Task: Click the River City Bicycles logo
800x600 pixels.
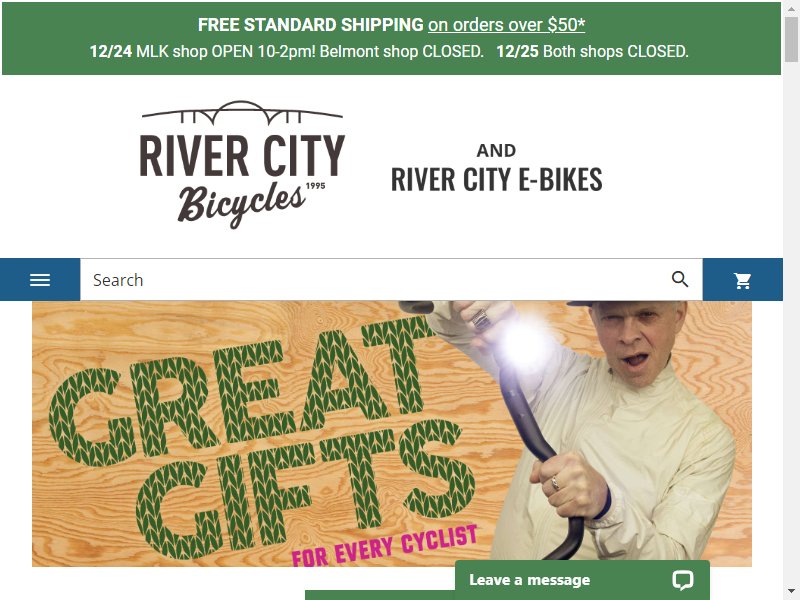Action: [x=242, y=164]
